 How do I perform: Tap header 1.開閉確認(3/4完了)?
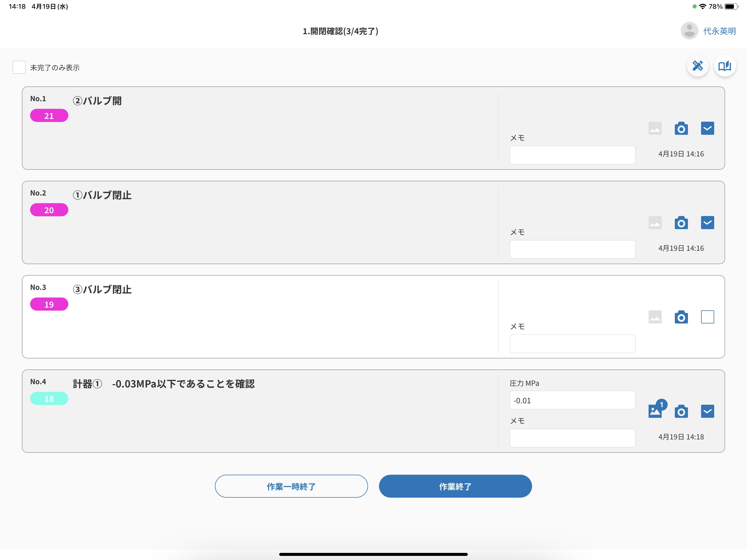pos(340,31)
